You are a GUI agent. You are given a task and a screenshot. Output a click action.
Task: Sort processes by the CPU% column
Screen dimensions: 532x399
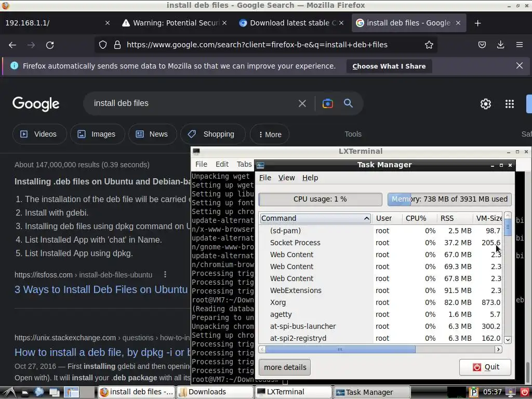click(419, 218)
